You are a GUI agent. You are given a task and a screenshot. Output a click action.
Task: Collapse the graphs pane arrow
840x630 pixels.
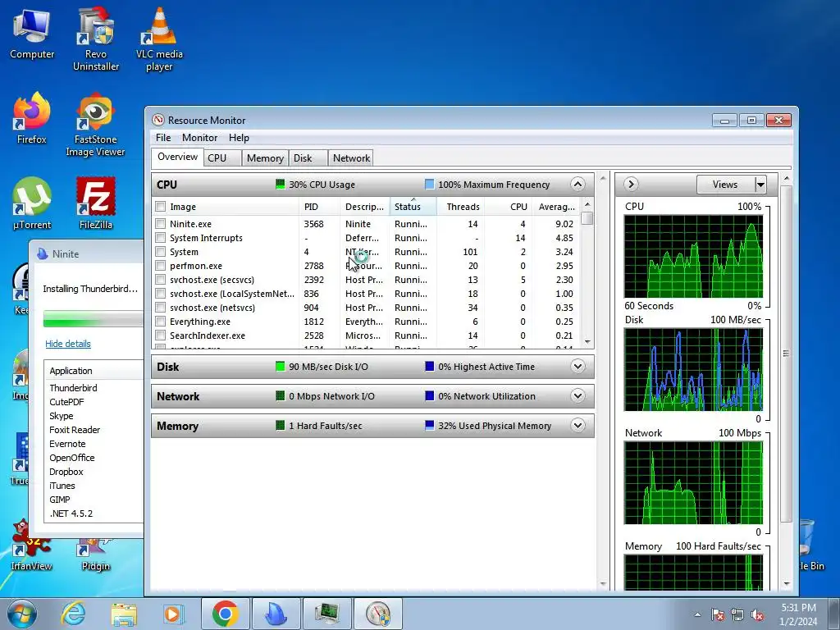[631, 185]
